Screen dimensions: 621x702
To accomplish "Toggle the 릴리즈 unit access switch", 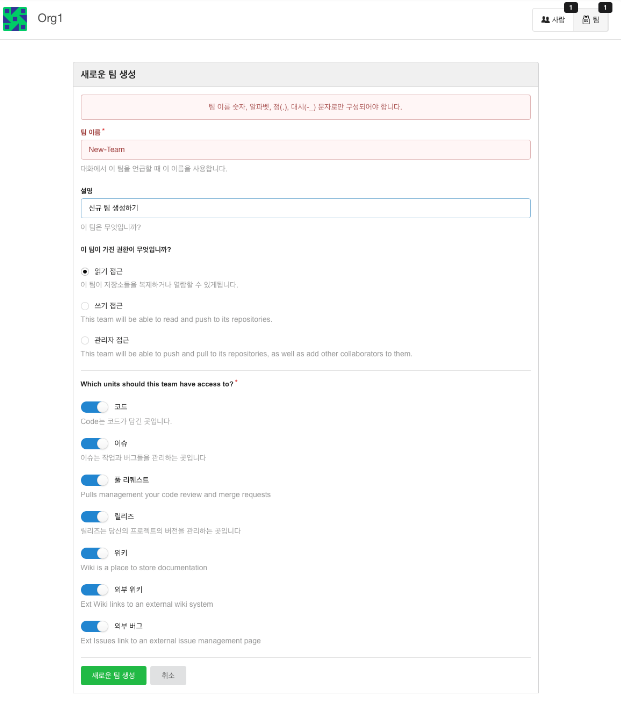I will tap(94, 517).
